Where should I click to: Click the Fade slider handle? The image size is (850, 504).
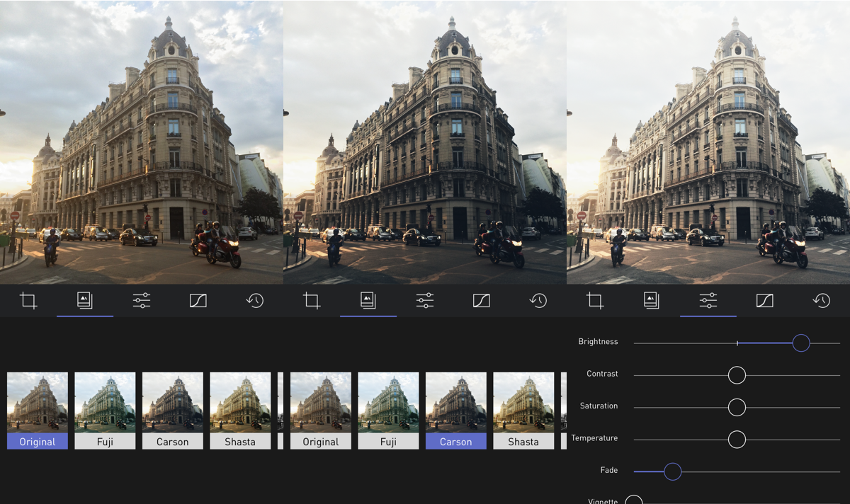coord(672,471)
